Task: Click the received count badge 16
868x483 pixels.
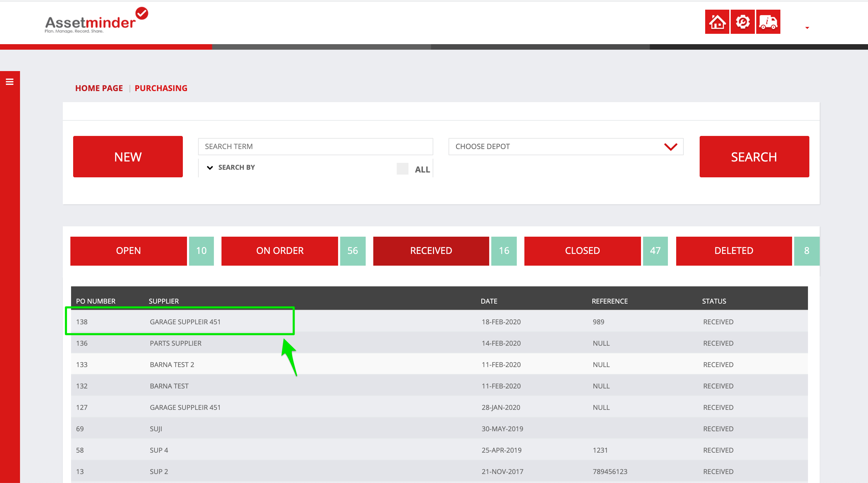Action: [x=504, y=251]
